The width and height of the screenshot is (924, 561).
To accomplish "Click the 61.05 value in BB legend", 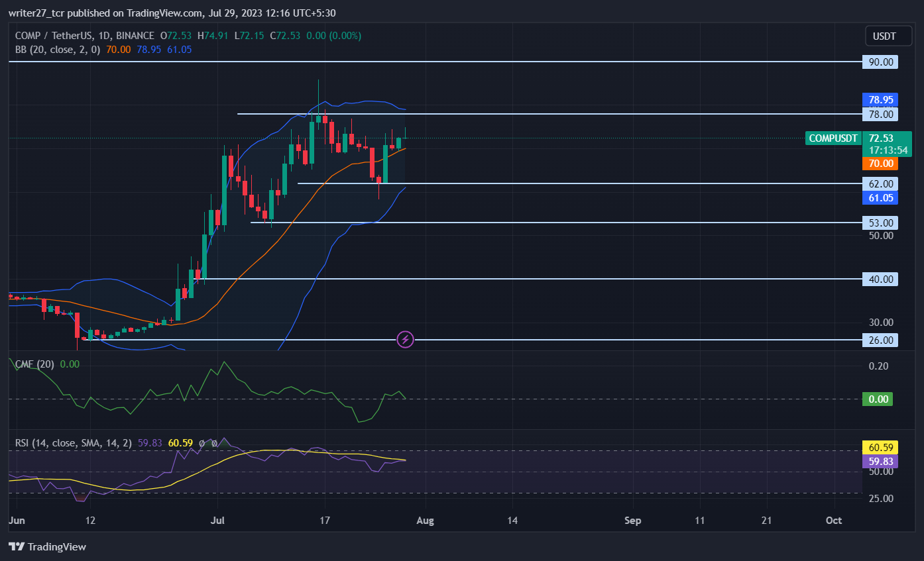I will [x=179, y=49].
